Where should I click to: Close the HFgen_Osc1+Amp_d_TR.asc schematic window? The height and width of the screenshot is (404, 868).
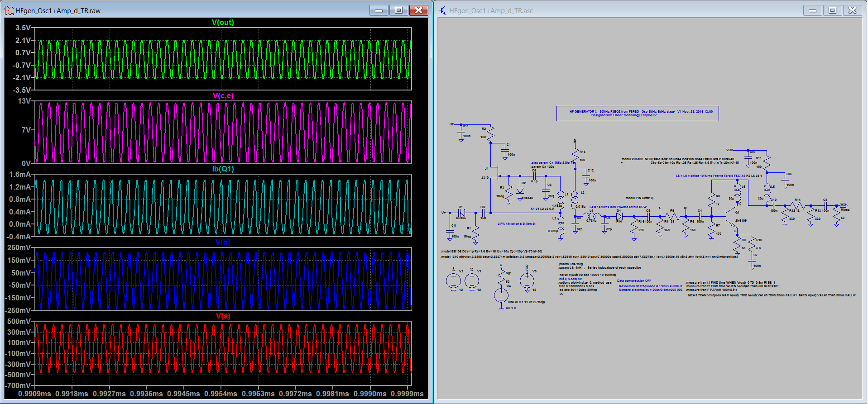pos(852,10)
